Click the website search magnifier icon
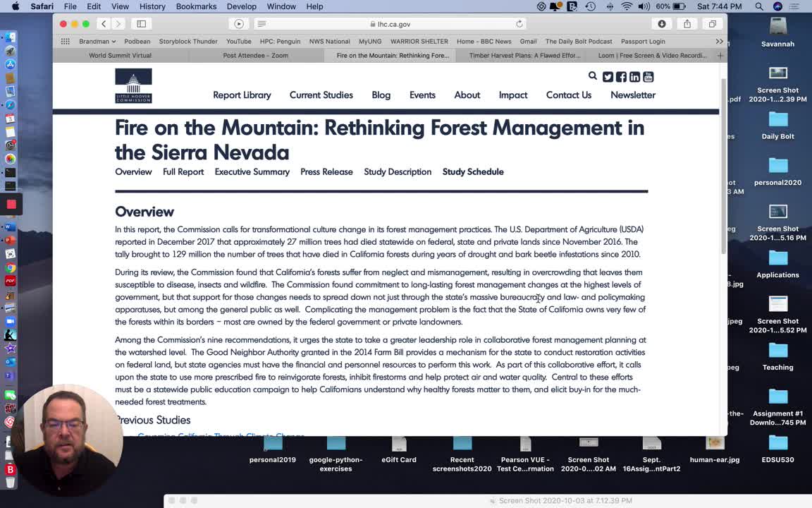Image resolution: width=812 pixels, height=508 pixels. pyautogui.click(x=592, y=76)
